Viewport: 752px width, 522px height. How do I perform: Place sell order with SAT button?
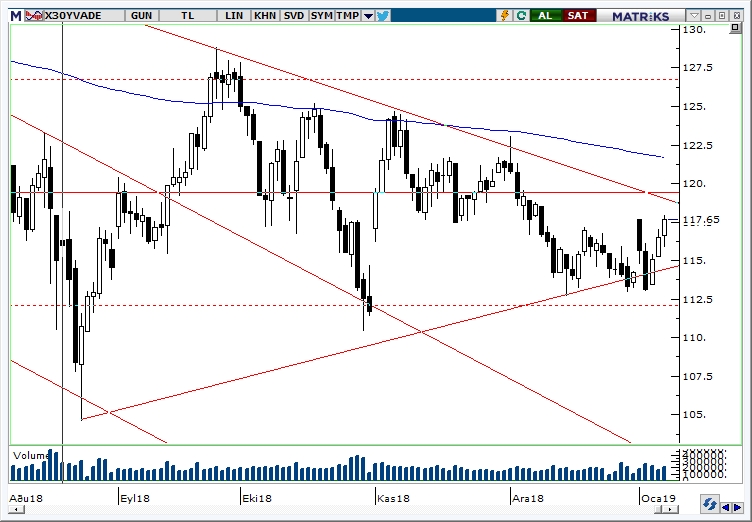pos(578,16)
